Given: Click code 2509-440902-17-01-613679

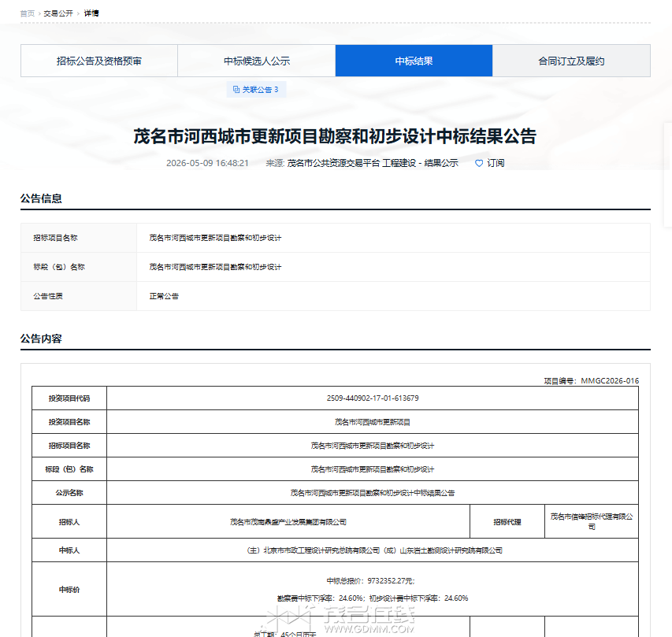Looking at the screenshot, I should coord(373,398).
